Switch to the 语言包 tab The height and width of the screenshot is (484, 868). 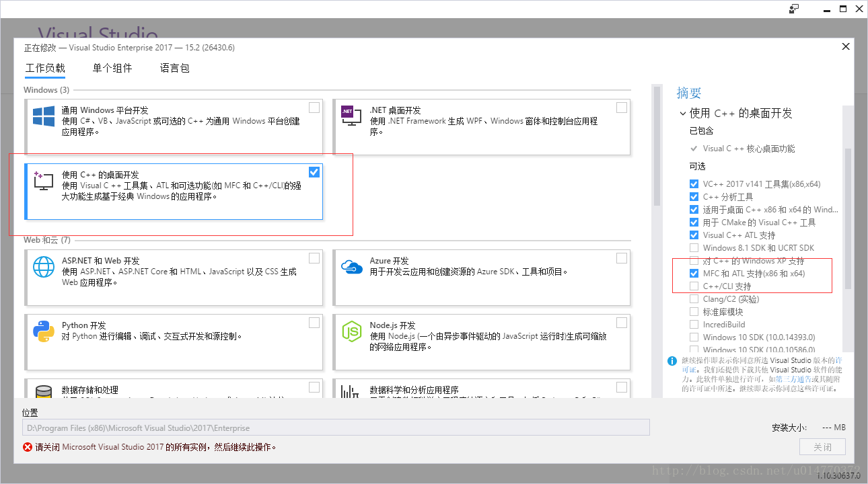pos(175,68)
